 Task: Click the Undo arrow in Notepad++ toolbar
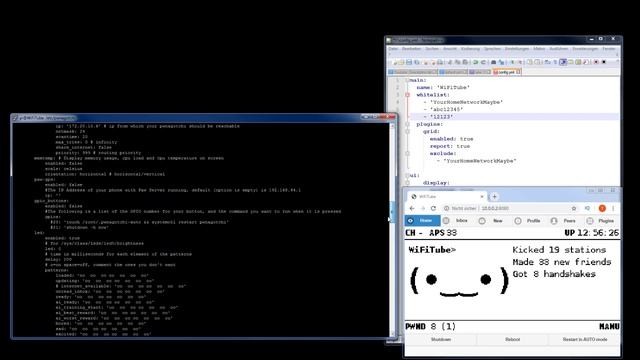(475, 62)
